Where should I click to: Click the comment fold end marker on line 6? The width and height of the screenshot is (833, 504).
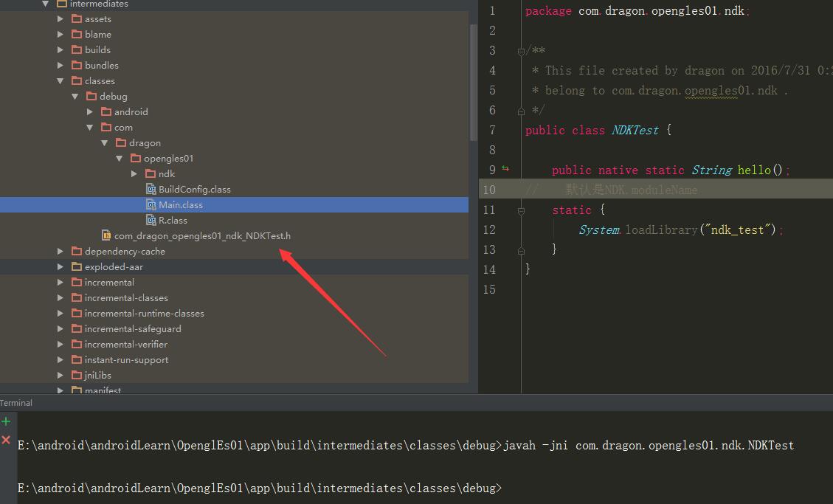click(521, 111)
